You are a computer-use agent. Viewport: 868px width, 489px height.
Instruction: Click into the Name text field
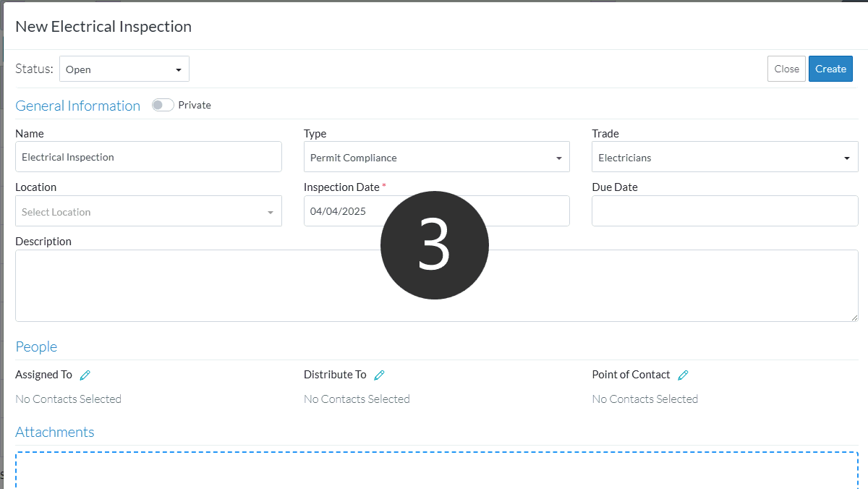(x=148, y=157)
